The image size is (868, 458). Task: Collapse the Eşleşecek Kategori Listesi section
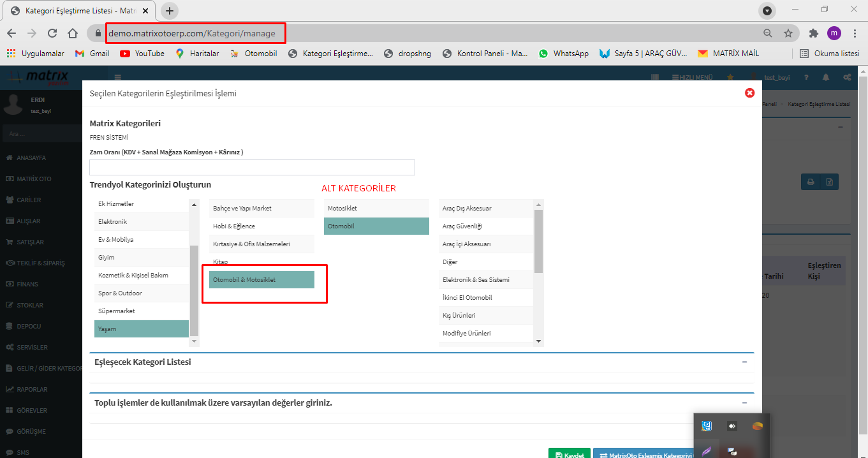pos(744,362)
